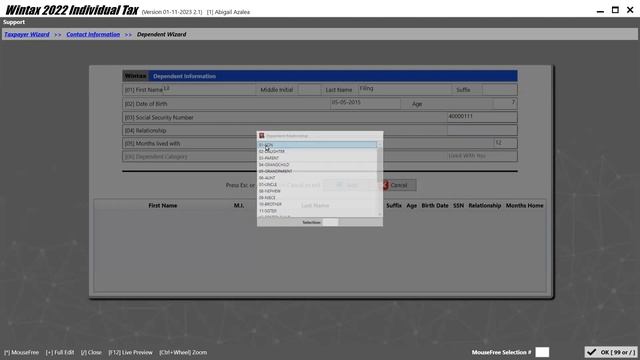Image resolution: width=640 pixels, height=360 pixels.
Task: Choose 04-GRANDCHILD relationship option
Action: click(x=317, y=164)
